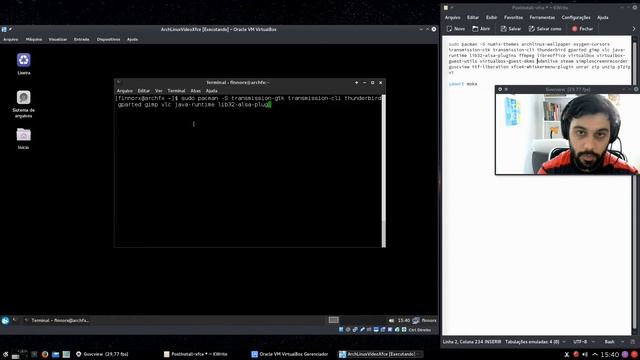The image size is (640, 360).
Task: Open Entrada menu in VirtualBox window
Action: pyautogui.click(x=82, y=40)
